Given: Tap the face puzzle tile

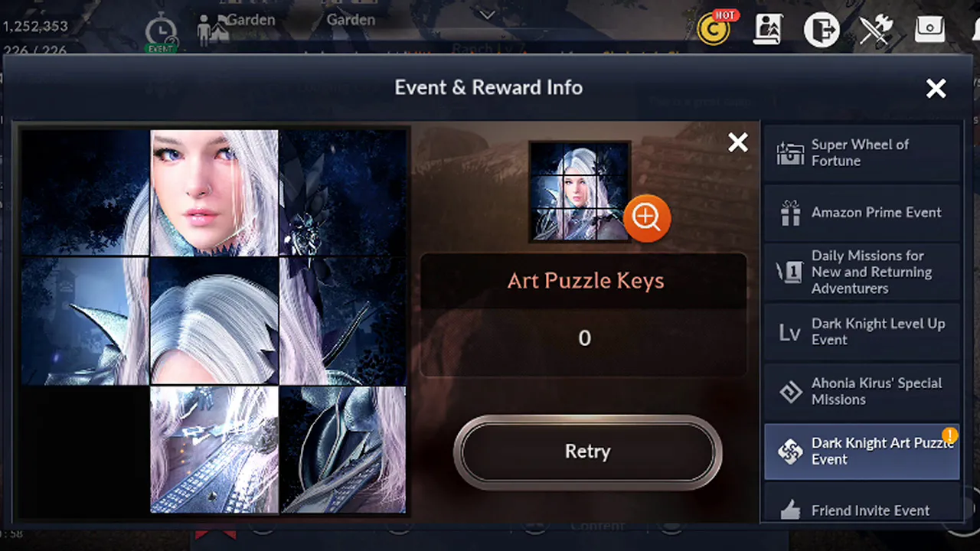Looking at the screenshot, I should [x=214, y=192].
